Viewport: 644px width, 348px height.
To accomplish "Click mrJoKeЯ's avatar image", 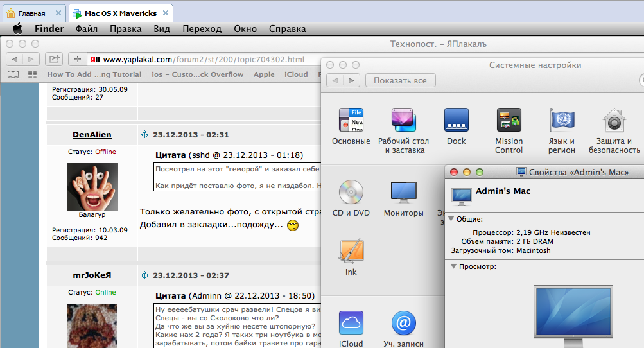I will (x=92, y=326).
